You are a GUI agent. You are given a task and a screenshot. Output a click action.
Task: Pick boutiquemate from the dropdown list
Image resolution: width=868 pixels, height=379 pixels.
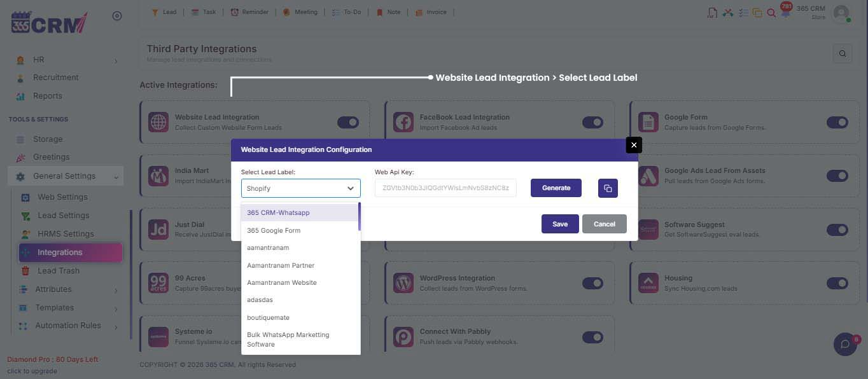pyautogui.click(x=300, y=317)
